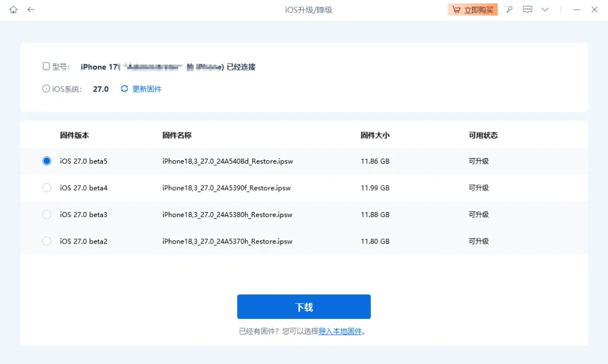Go back with the arrow icon

[x=31, y=10]
